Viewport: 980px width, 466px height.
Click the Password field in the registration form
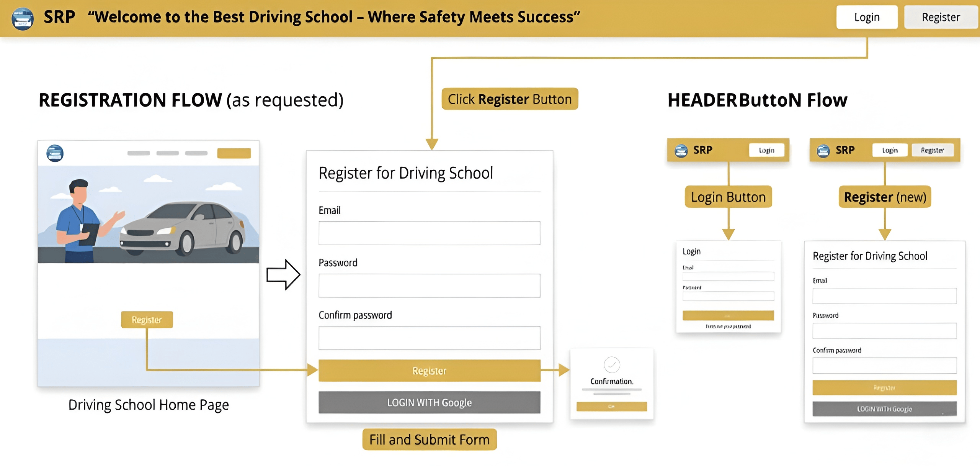(429, 285)
